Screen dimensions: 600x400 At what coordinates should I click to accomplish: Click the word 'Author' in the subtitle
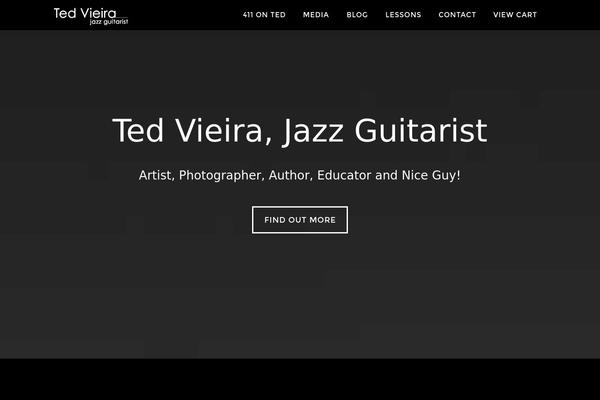[x=291, y=175]
